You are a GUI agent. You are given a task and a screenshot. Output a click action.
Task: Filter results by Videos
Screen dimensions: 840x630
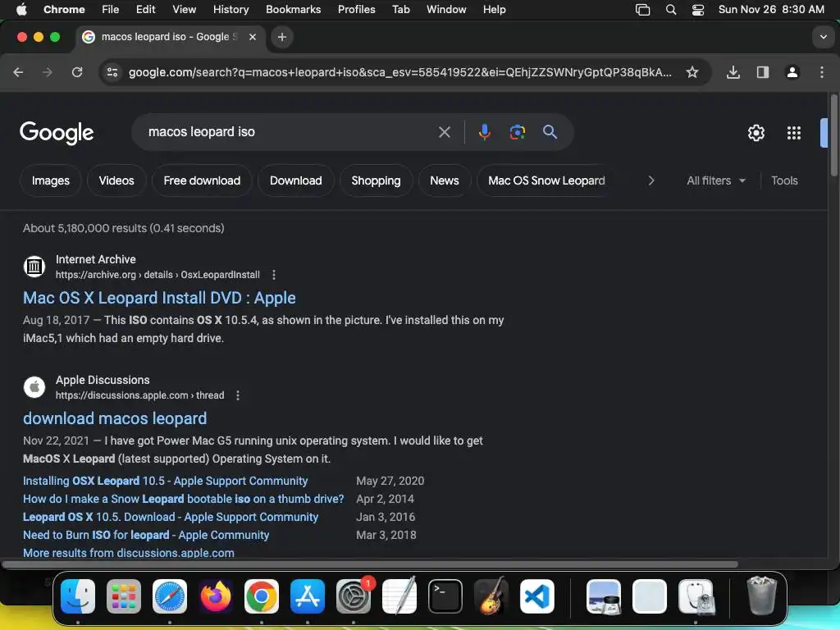click(116, 180)
